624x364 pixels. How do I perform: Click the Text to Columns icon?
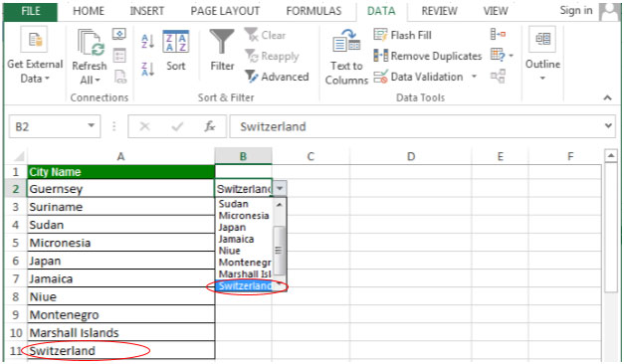pyautogui.click(x=346, y=41)
